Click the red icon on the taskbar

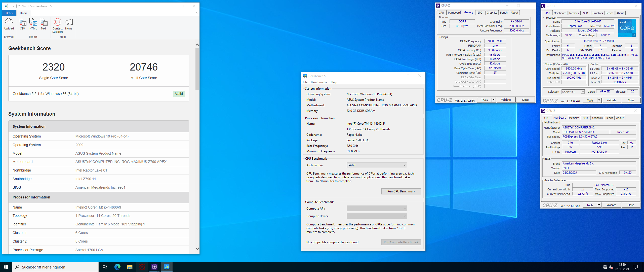[x=142, y=267]
